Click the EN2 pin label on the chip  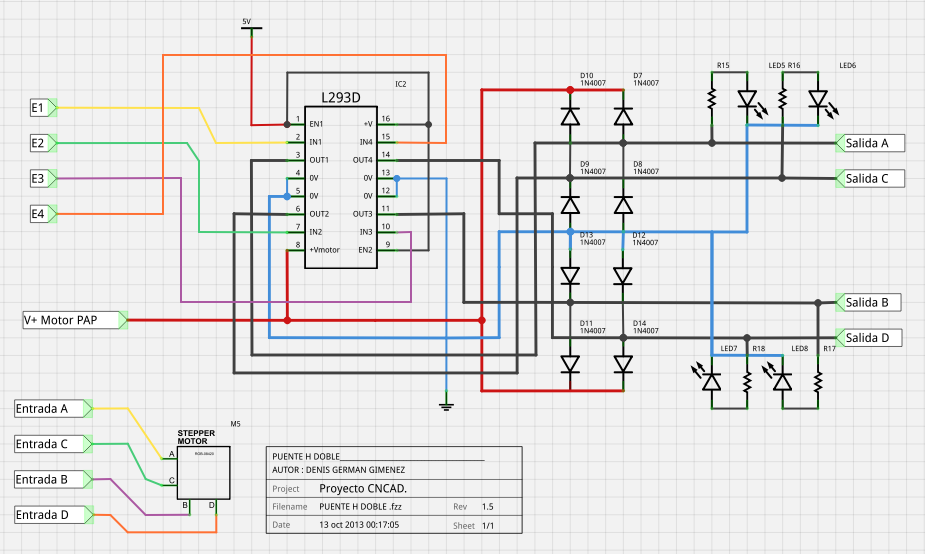(366, 250)
